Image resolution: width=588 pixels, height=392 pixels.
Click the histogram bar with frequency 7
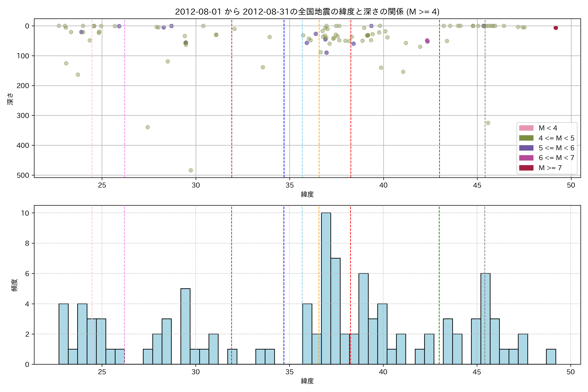tap(335, 311)
